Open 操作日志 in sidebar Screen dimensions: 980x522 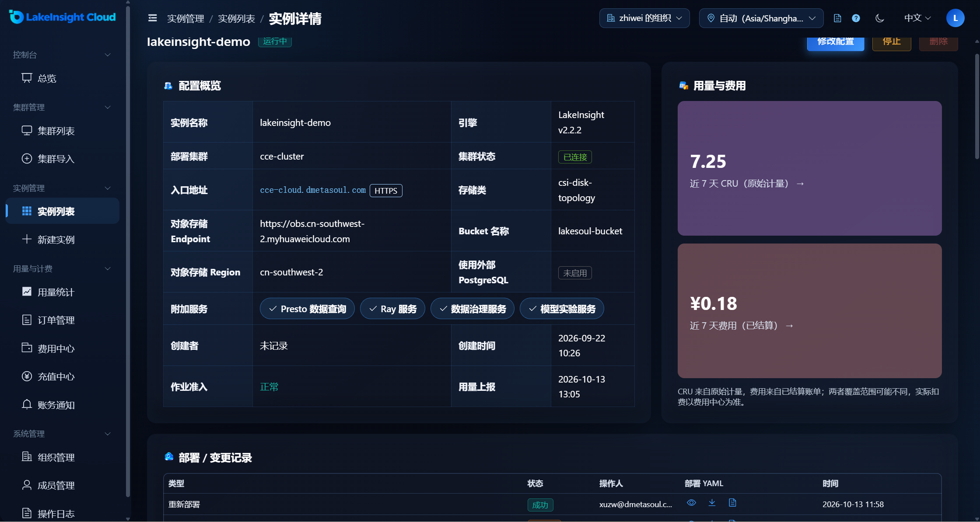pyautogui.click(x=62, y=514)
